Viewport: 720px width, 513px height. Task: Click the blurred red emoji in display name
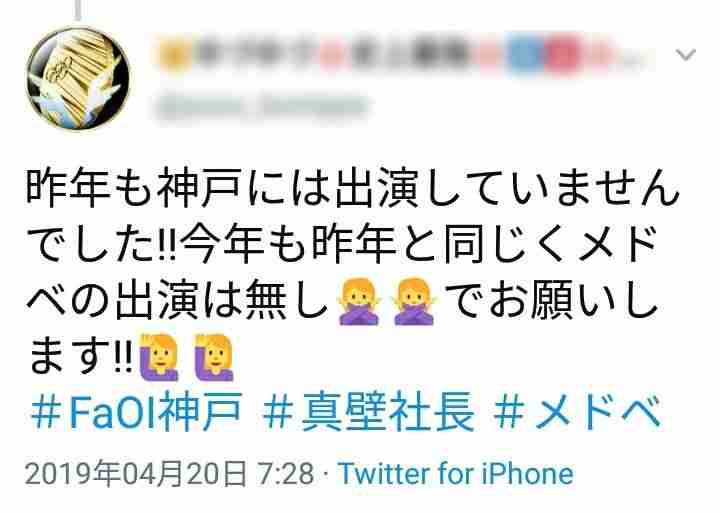pyautogui.click(x=564, y=56)
